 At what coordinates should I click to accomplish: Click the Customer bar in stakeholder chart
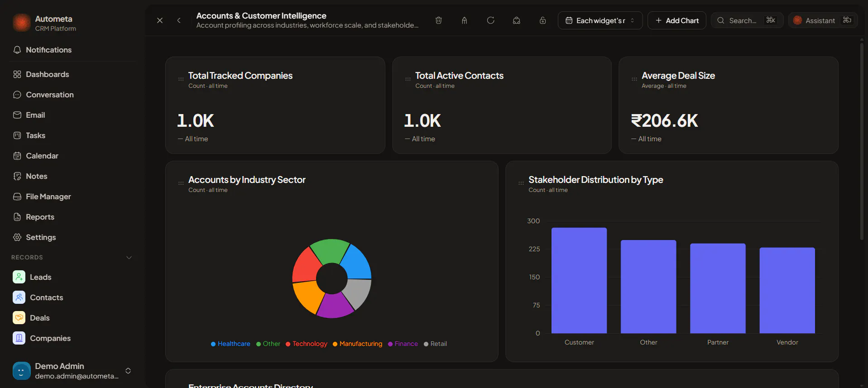[x=579, y=281]
